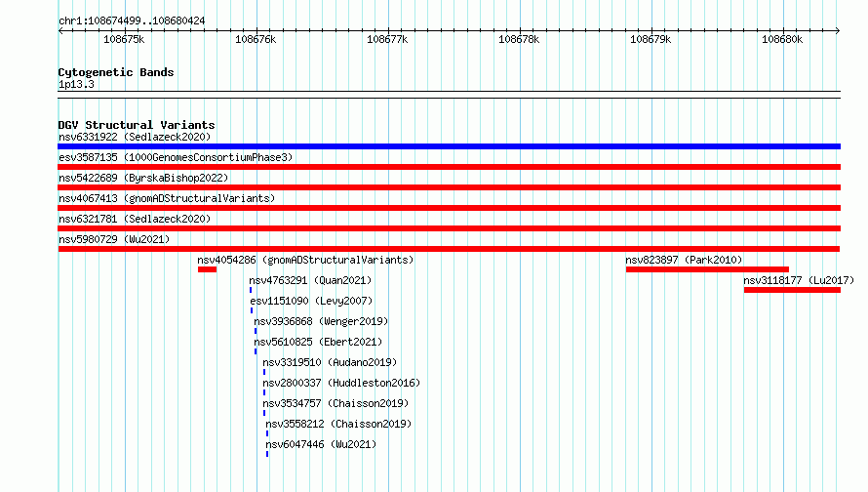
Task: Select the 1p13.3 band label
Action: pos(76,85)
